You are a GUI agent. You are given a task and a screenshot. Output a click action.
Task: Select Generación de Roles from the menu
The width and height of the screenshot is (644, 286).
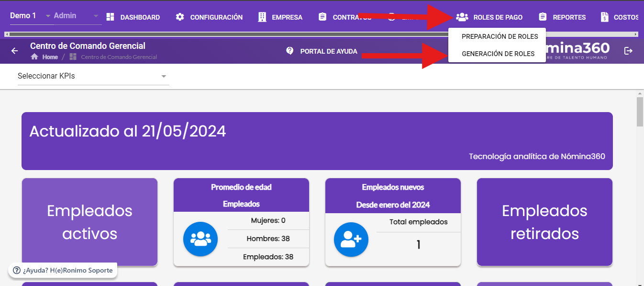click(497, 54)
